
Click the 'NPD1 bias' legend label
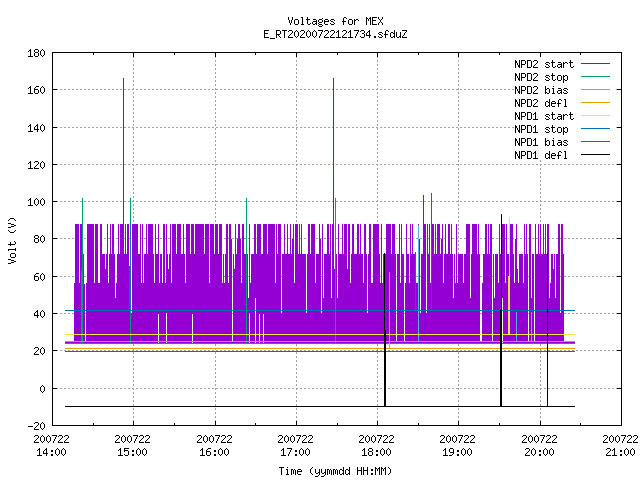tap(541, 142)
